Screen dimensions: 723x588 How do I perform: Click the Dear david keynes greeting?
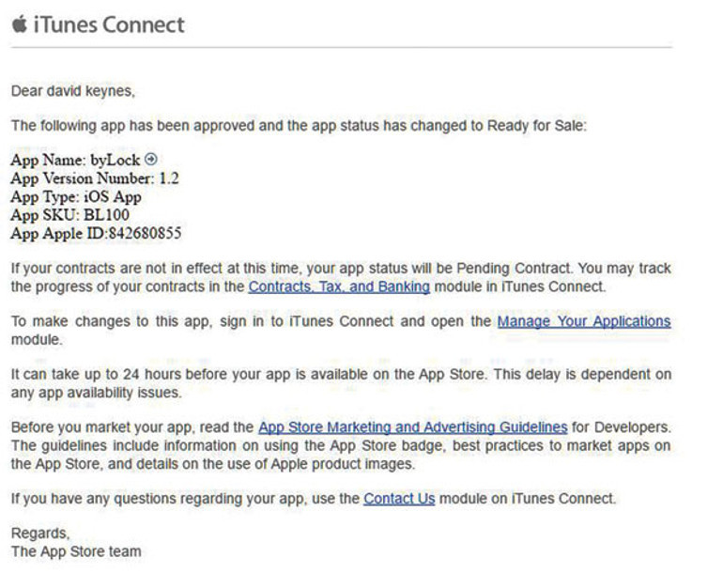tap(73, 91)
